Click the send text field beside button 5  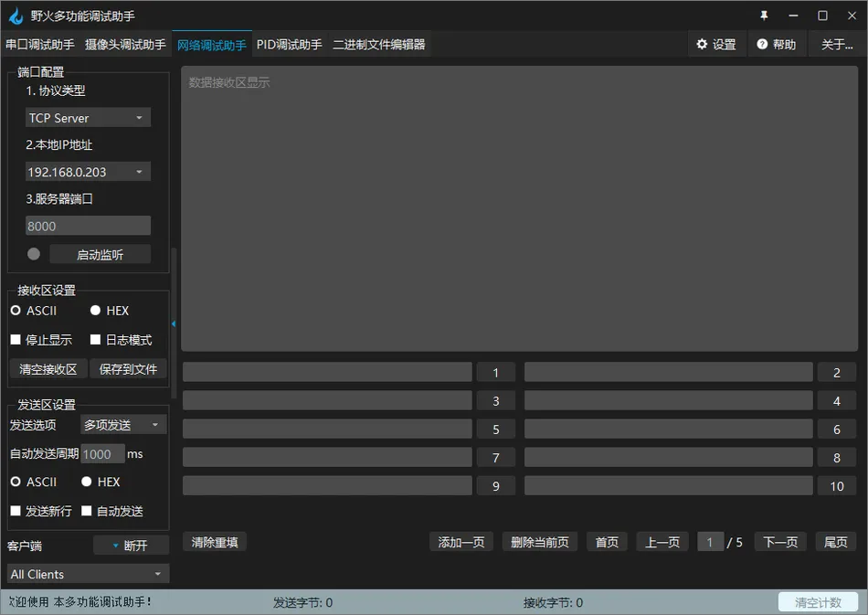327,429
